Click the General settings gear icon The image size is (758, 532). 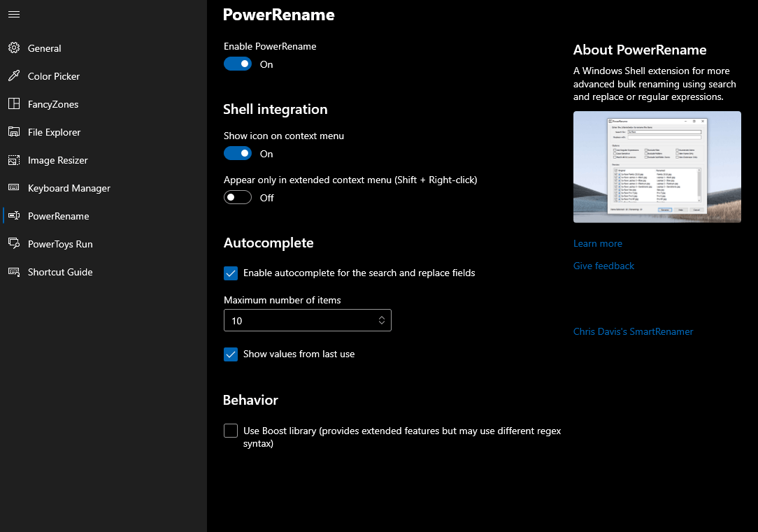(x=13, y=48)
